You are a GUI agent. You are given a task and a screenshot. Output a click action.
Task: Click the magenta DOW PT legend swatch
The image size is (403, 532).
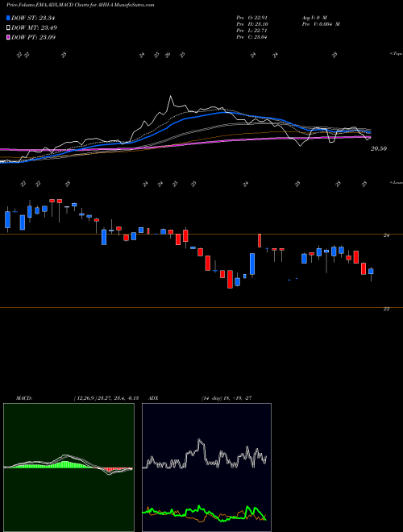click(x=8, y=37)
